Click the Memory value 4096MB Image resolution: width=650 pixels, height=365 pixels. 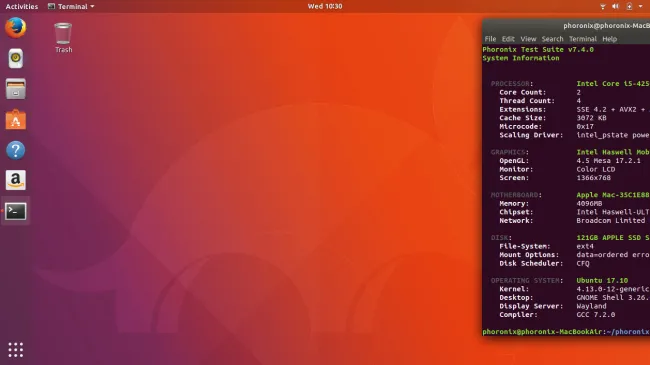coord(589,204)
